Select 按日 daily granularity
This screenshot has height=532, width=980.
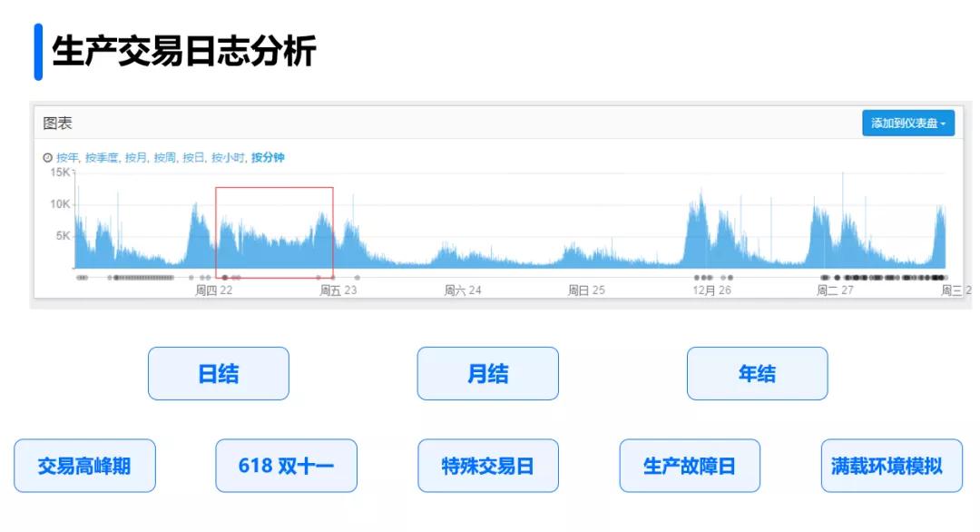(x=193, y=158)
